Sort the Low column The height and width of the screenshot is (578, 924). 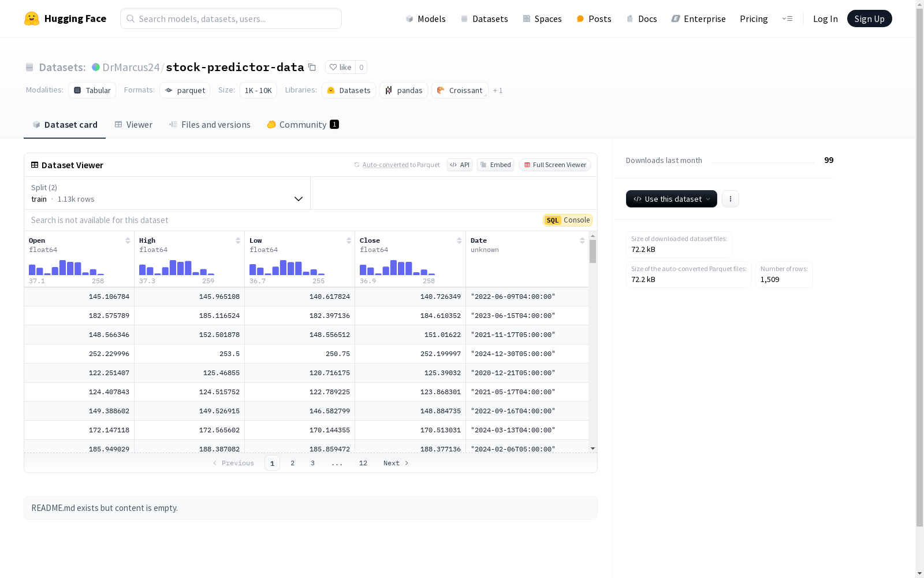(x=349, y=240)
